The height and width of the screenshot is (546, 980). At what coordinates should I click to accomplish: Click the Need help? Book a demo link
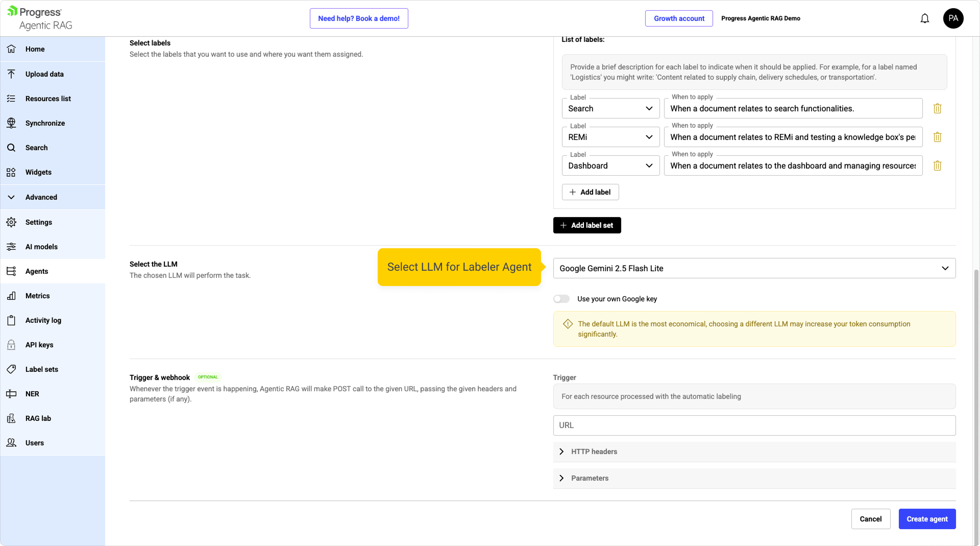pyautogui.click(x=358, y=18)
